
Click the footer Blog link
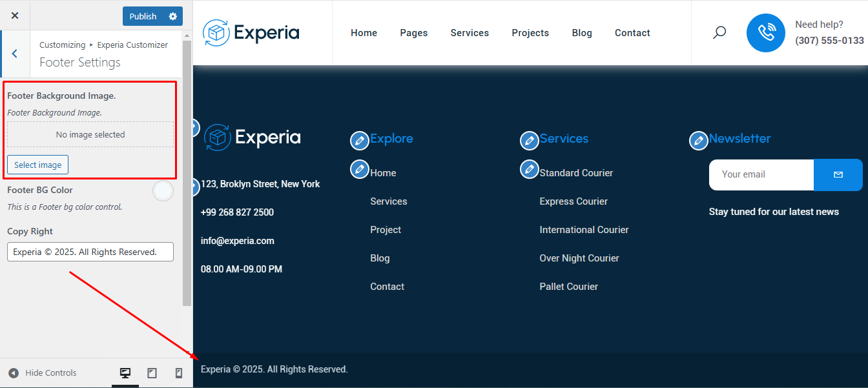pyautogui.click(x=380, y=258)
